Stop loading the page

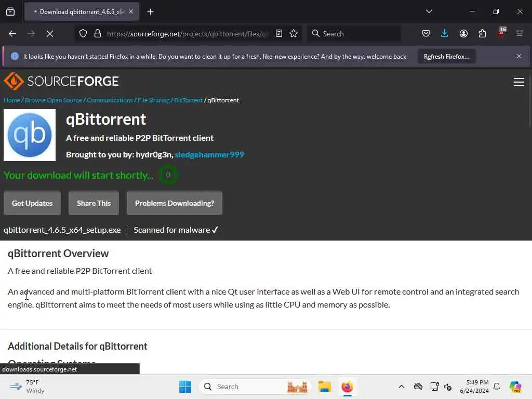49,34
